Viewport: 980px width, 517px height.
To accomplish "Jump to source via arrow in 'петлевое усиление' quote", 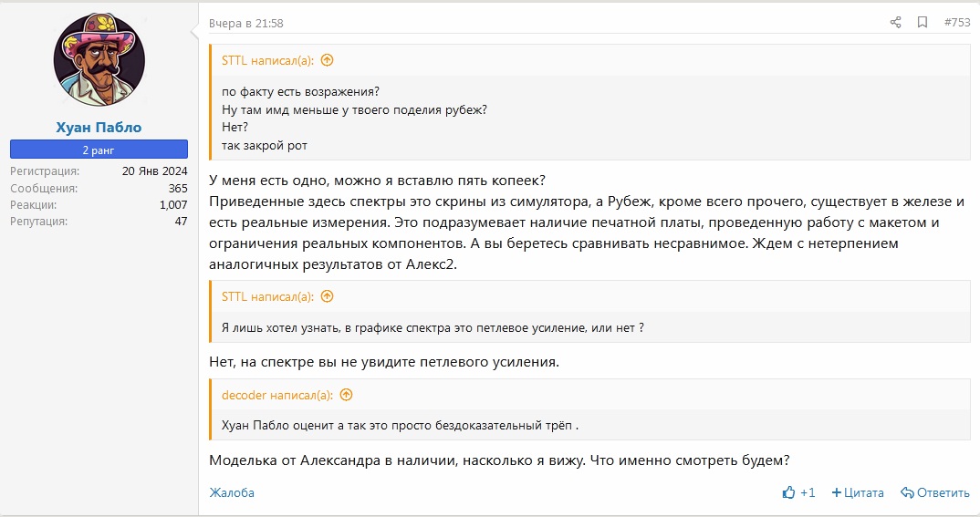I will pos(328,296).
